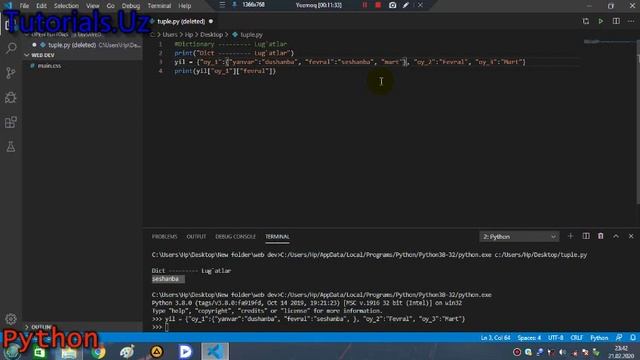Close the screen recorder toolbar
Viewport: 640px width, 360px height.
(x=420, y=5)
